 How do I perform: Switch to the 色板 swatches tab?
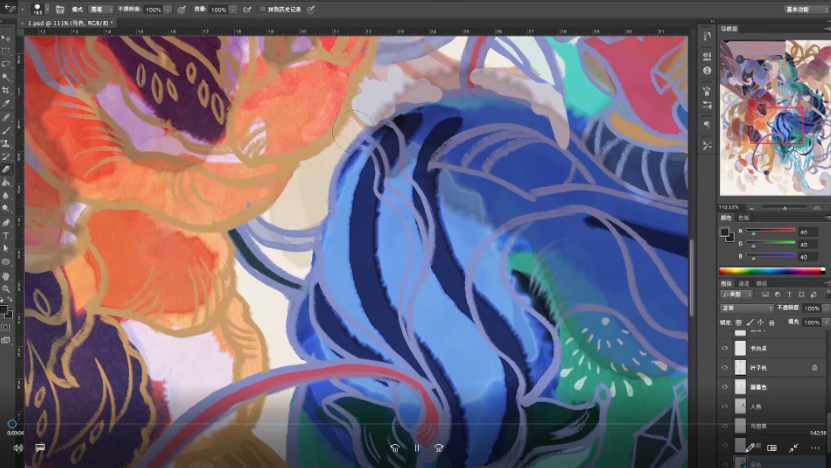pos(744,218)
